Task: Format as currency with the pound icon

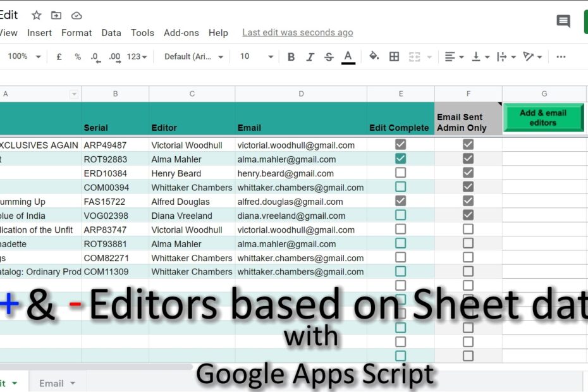Action: [59, 57]
